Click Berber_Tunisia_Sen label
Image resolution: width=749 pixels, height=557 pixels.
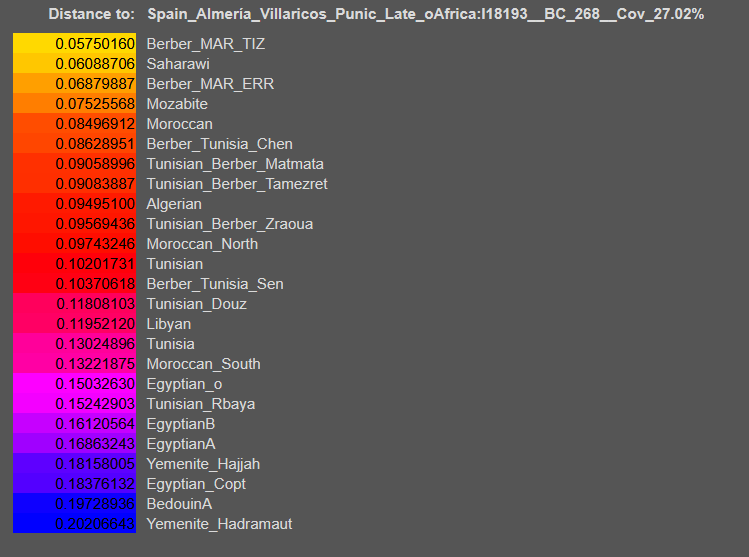pos(215,284)
